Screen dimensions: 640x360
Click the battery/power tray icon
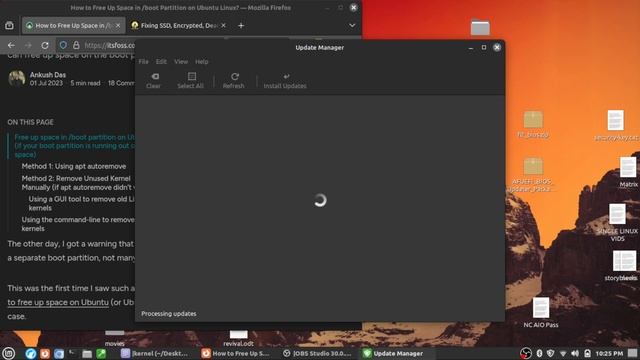587,353
